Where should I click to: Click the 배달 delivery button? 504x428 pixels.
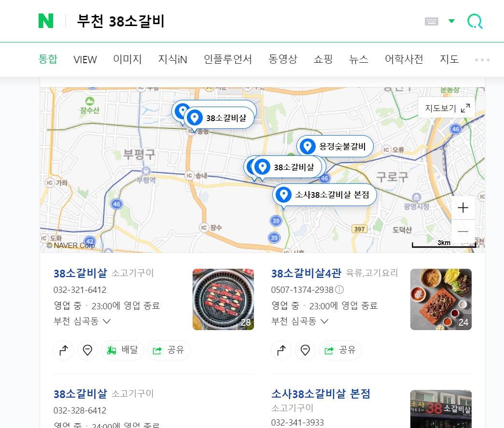(x=122, y=350)
